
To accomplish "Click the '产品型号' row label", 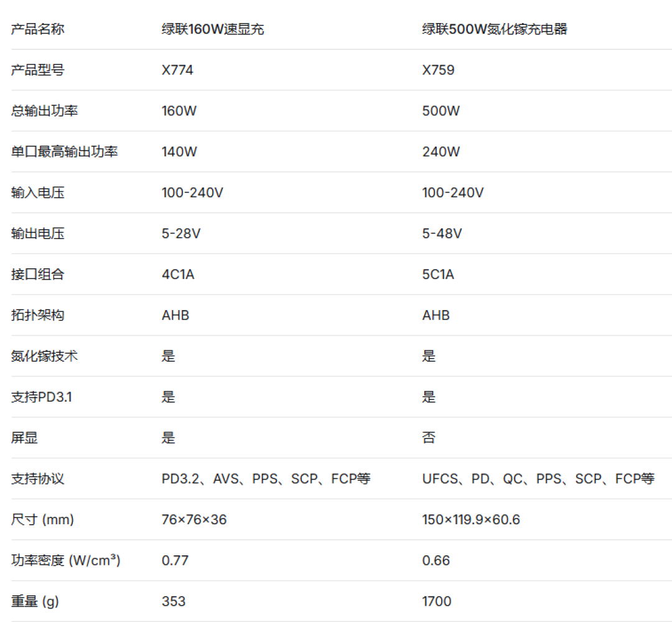I will tap(38, 70).
